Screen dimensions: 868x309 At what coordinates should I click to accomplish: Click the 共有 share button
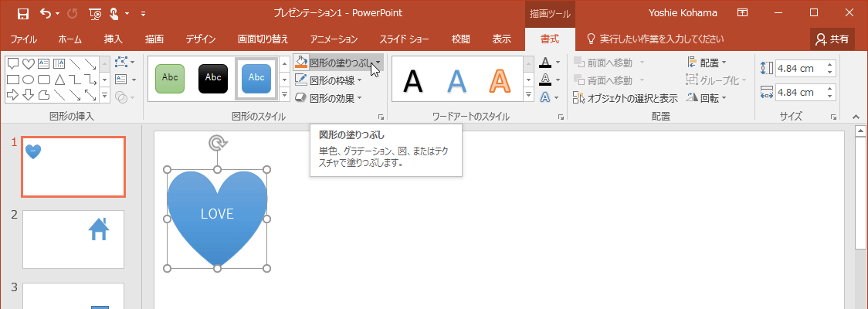832,39
